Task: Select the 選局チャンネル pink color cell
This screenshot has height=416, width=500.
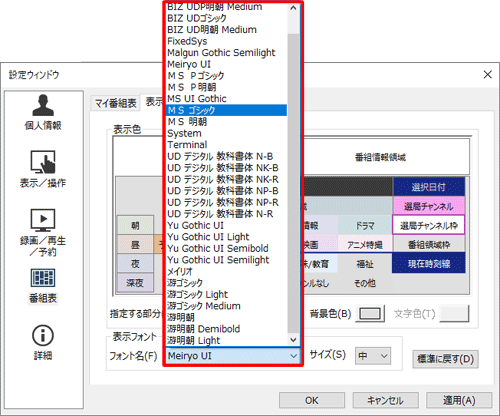Action: click(429, 206)
